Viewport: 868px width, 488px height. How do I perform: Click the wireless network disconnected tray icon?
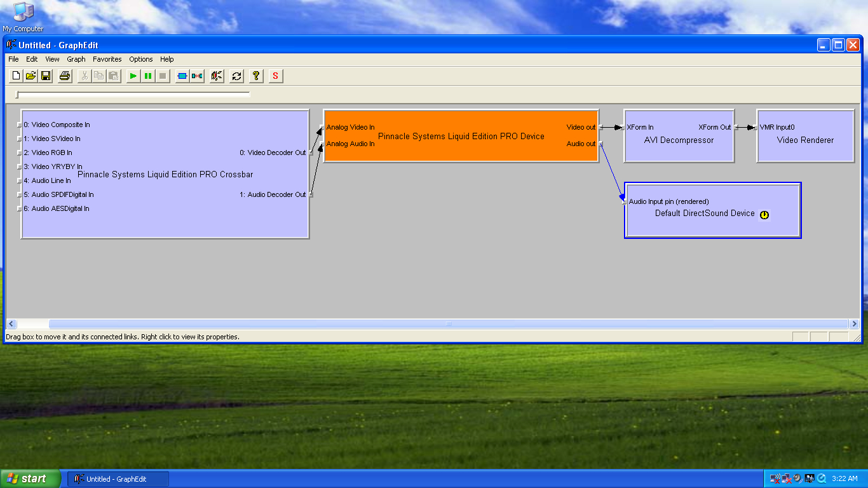click(x=775, y=478)
